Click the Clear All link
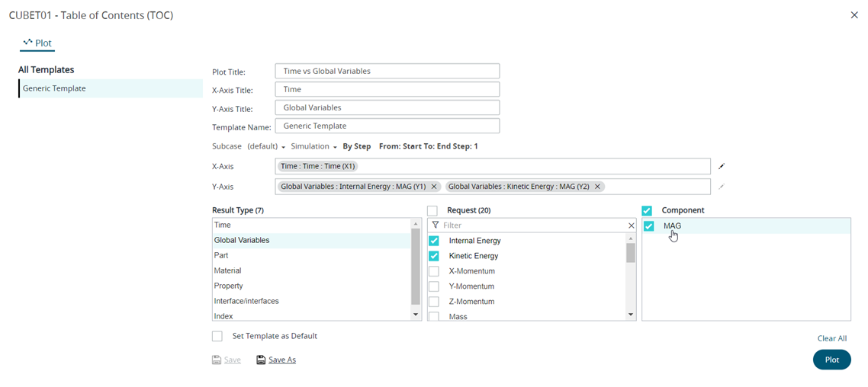The image size is (868, 387). pos(831,338)
